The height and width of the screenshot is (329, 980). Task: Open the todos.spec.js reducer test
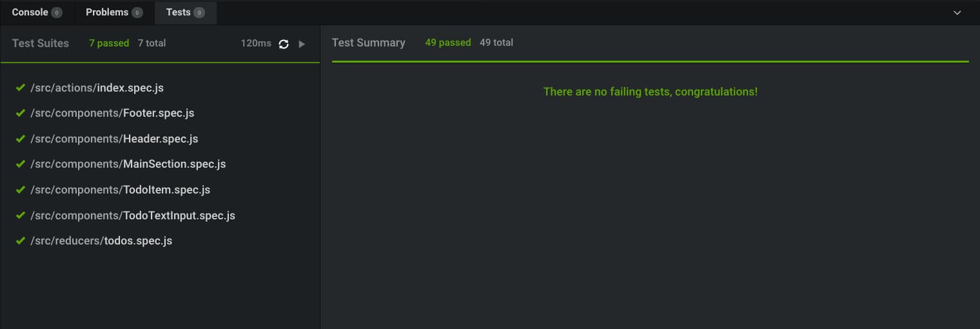click(101, 241)
